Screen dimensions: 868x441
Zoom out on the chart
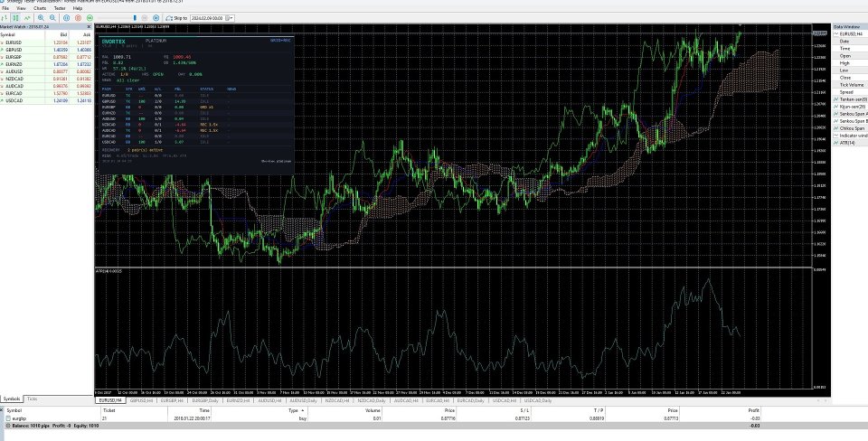(52, 18)
